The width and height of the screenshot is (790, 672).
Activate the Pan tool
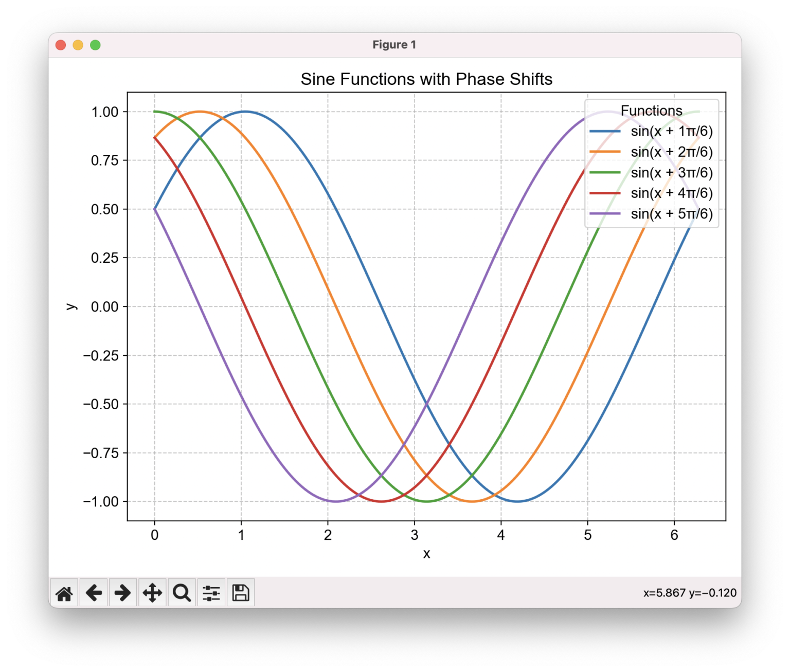click(152, 592)
